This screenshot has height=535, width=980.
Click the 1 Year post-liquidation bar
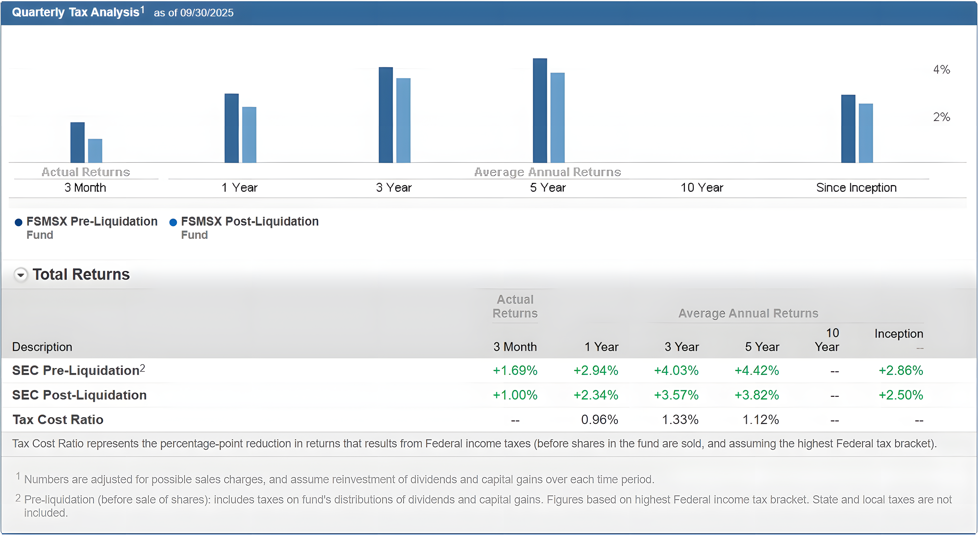click(x=249, y=135)
